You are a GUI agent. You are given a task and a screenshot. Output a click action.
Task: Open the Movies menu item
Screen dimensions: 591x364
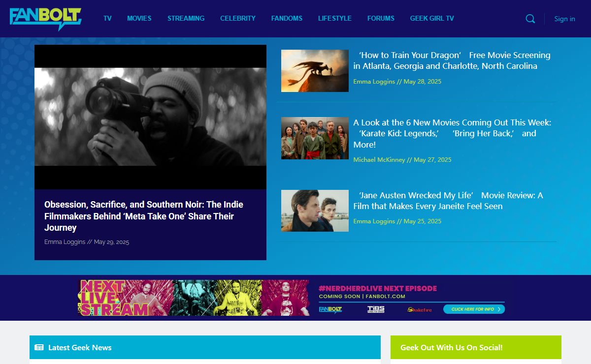139,18
